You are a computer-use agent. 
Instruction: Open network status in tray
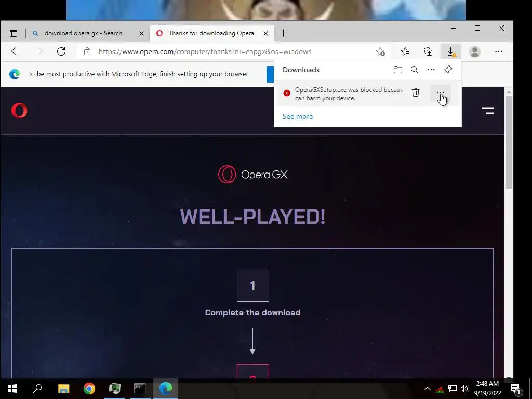click(x=453, y=389)
